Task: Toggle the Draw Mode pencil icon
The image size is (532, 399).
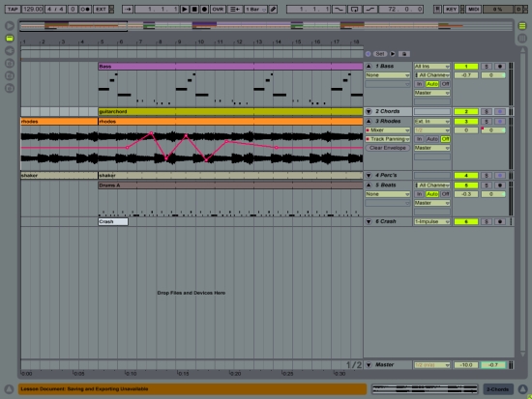Action: pos(273,9)
